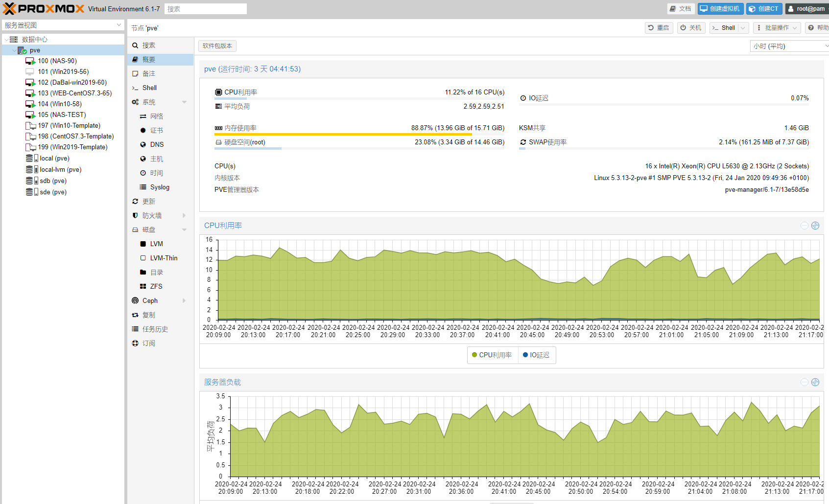Click the 软件包版本 package versions button
This screenshot has height=504, width=829.
217,46
